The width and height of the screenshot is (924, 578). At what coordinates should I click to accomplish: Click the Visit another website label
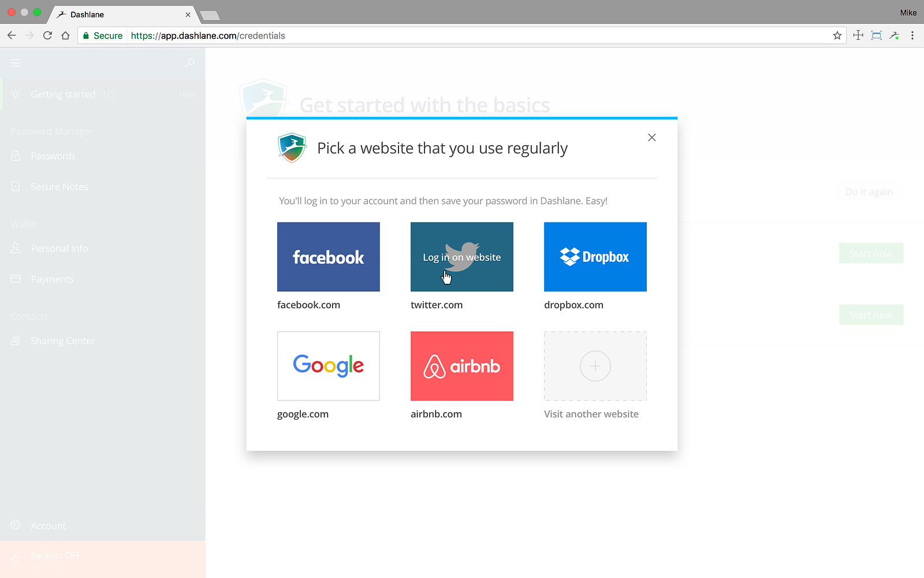tap(591, 414)
